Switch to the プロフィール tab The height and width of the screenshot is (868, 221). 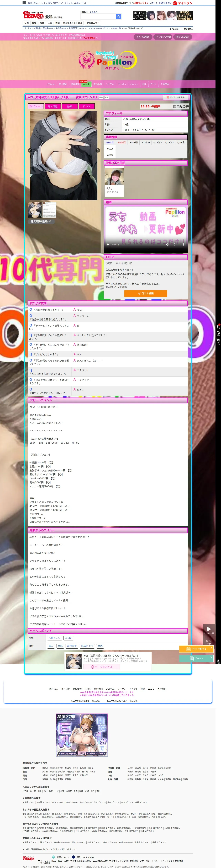tap(36, 106)
